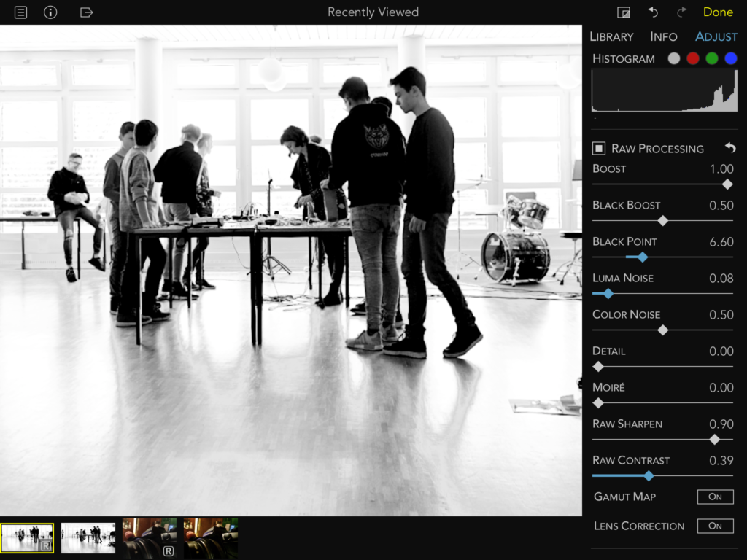Screen dimensions: 747x560
Task: Click the Black Point value 6.60
Action: point(721,242)
